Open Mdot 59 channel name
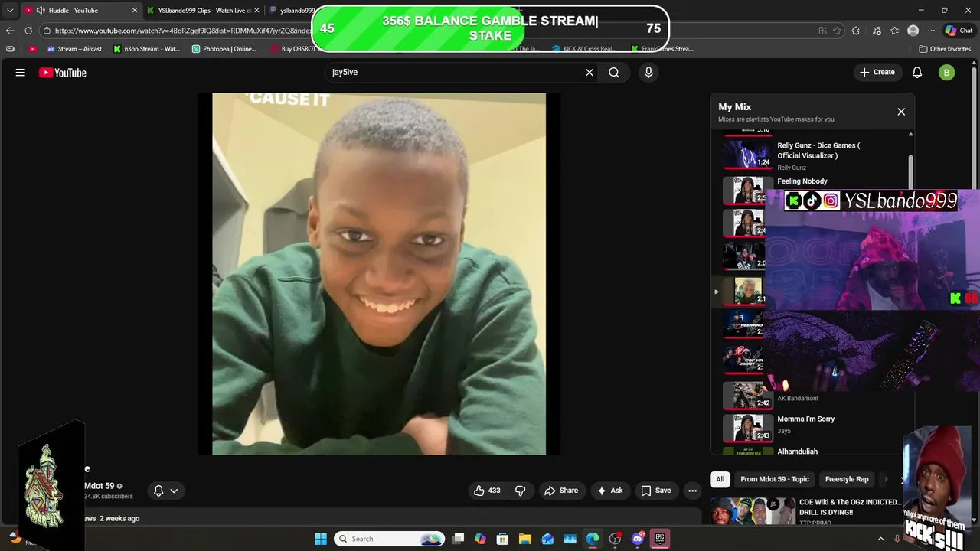The height and width of the screenshot is (551, 980). [x=100, y=486]
